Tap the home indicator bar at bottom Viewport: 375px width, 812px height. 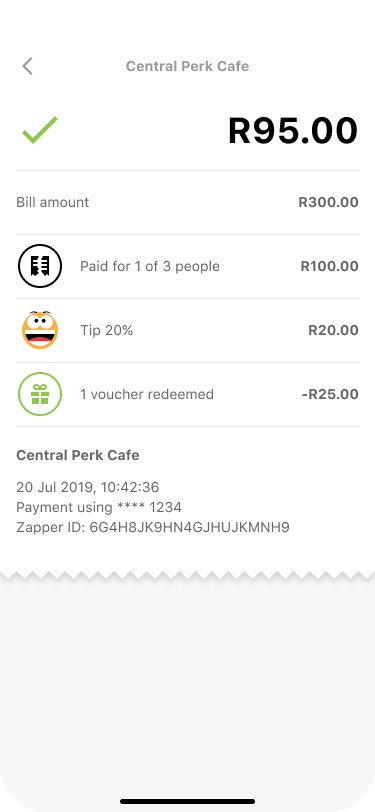point(188,801)
